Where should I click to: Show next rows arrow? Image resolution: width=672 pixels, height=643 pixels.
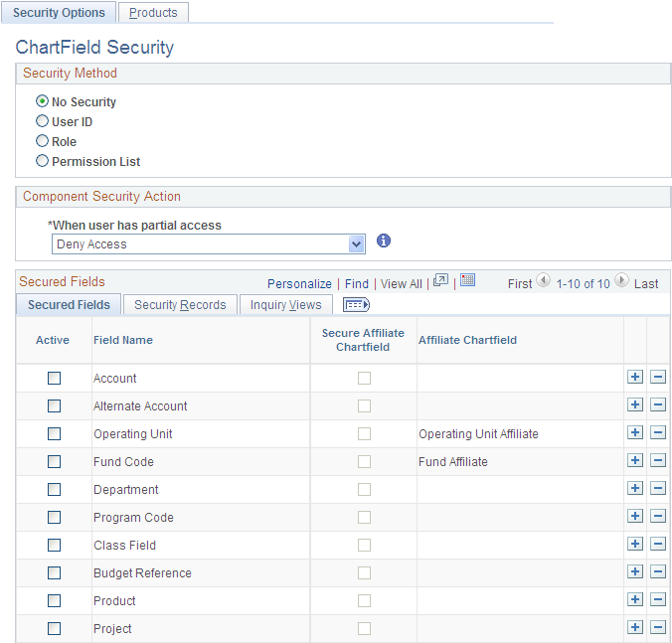(x=621, y=280)
